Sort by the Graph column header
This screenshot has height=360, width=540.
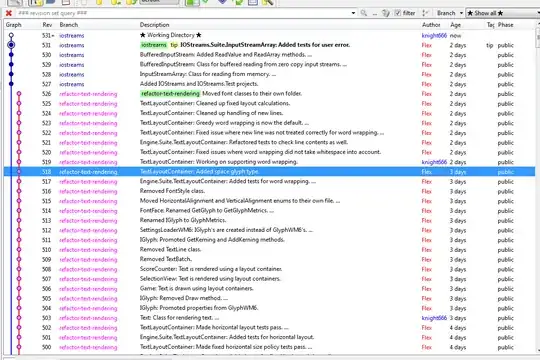pos(14,25)
